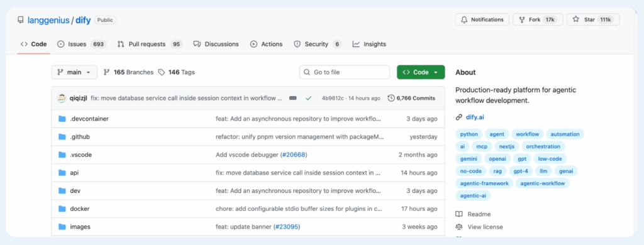Select the workflow topic tag

click(x=528, y=134)
